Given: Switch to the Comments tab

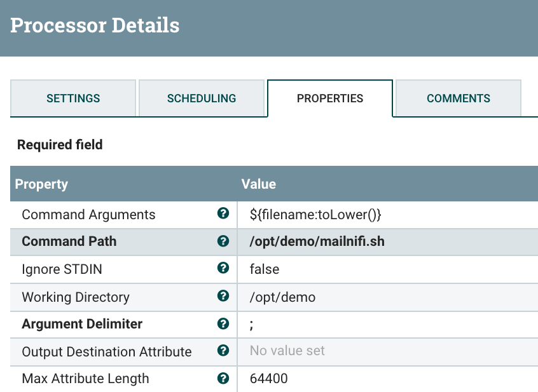Looking at the screenshot, I should coord(457,98).
